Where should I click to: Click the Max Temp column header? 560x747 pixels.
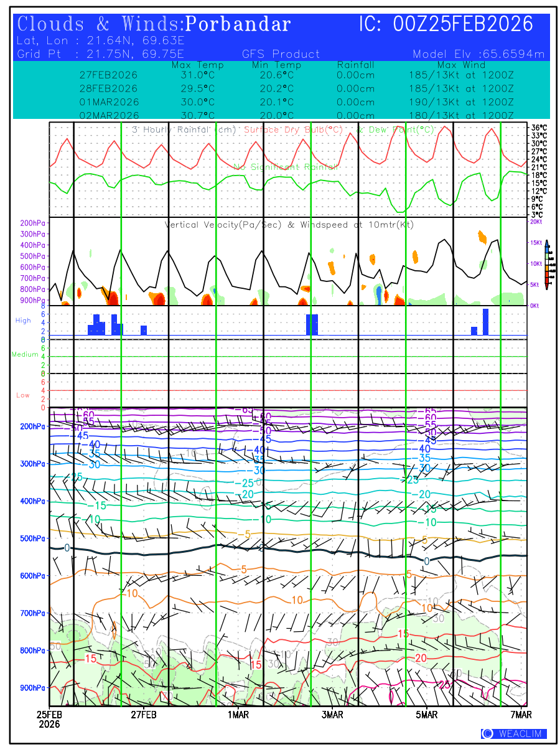[197, 65]
